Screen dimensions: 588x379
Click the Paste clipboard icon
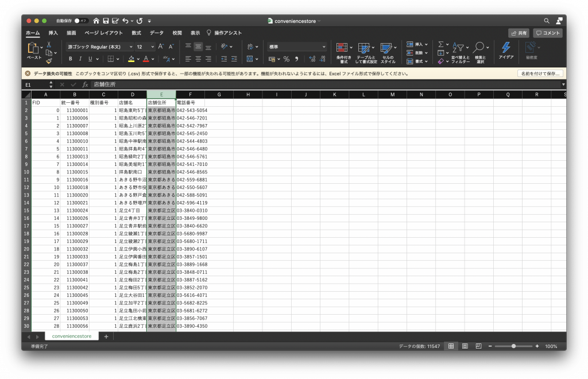click(x=33, y=48)
